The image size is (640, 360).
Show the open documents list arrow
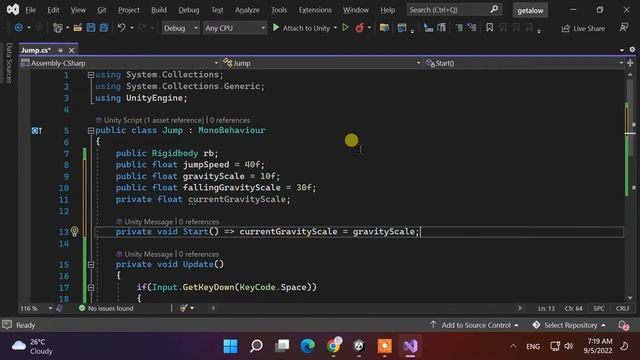(622, 50)
